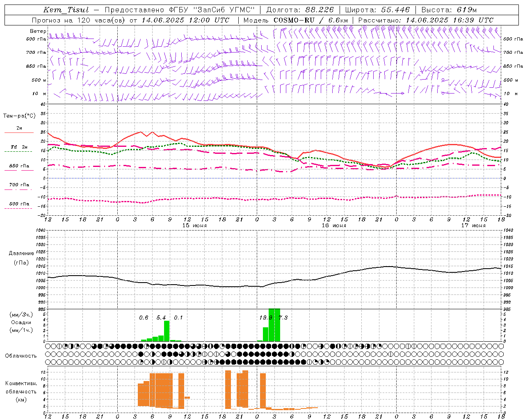The height and width of the screenshot is (420, 525).
Task: Click the (гПа) unit under Давление
Action: [x=21, y=263]
